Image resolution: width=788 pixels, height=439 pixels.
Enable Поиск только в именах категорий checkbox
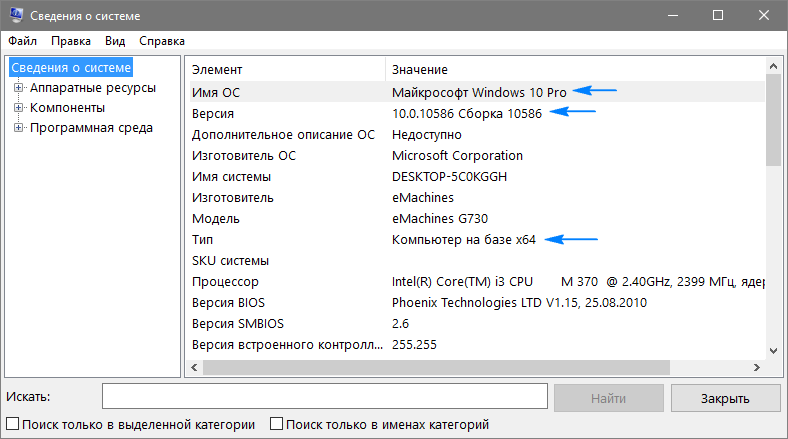pyautogui.click(x=278, y=424)
